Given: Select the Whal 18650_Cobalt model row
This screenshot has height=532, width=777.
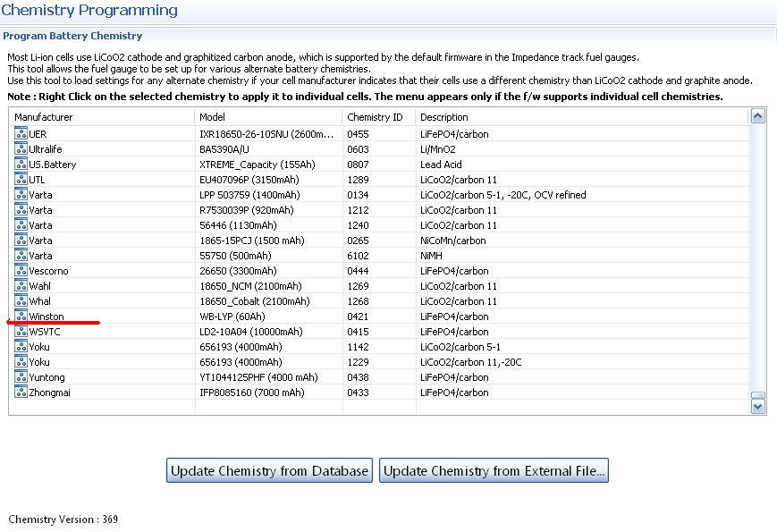Looking at the screenshot, I should tap(379, 301).
